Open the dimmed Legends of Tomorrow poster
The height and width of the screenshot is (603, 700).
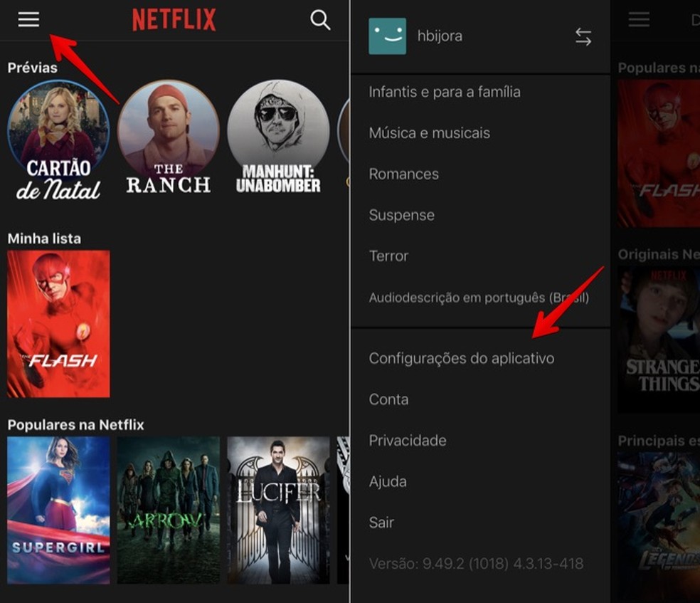[659, 527]
